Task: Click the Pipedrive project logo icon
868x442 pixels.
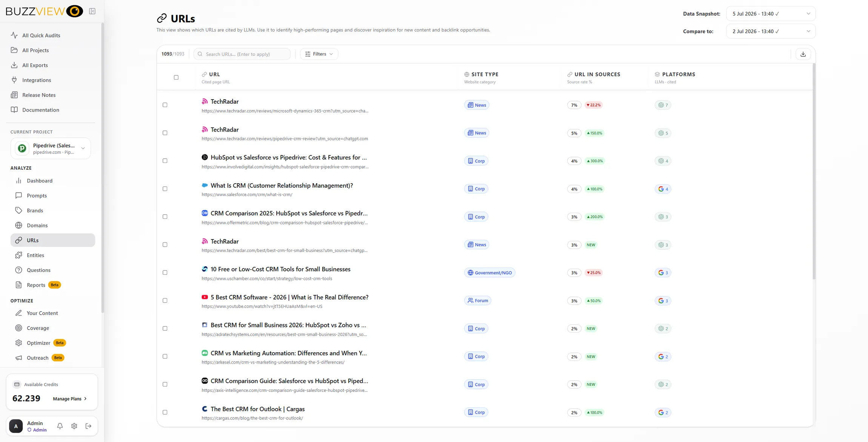Action: [x=22, y=148]
